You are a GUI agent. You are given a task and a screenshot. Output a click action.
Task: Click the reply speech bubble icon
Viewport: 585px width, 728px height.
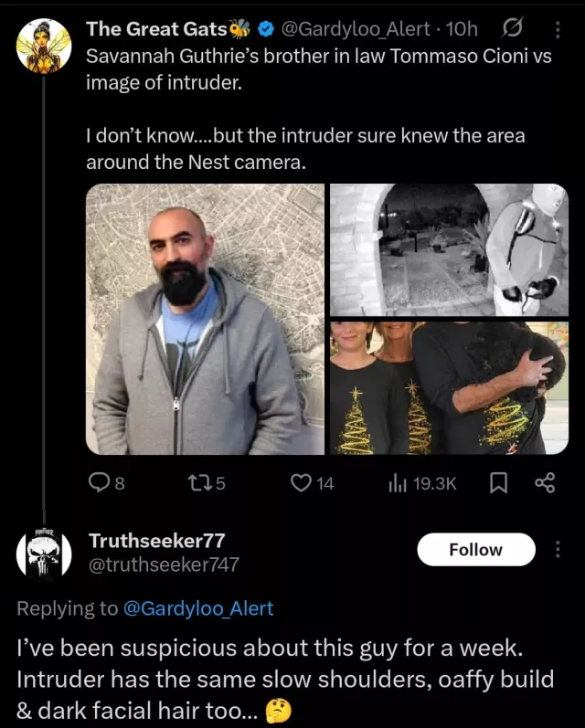pyautogui.click(x=98, y=483)
